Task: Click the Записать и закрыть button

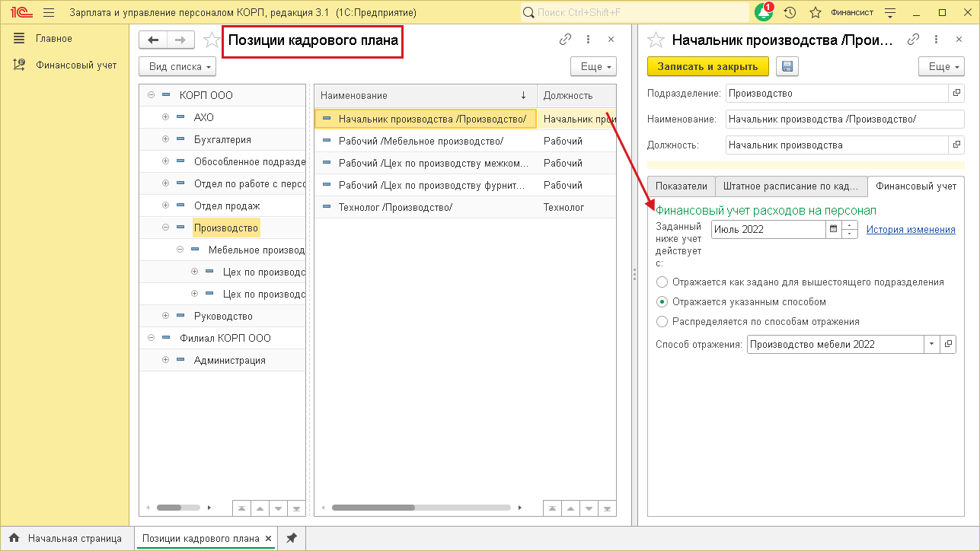Action: (x=708, y=66)
